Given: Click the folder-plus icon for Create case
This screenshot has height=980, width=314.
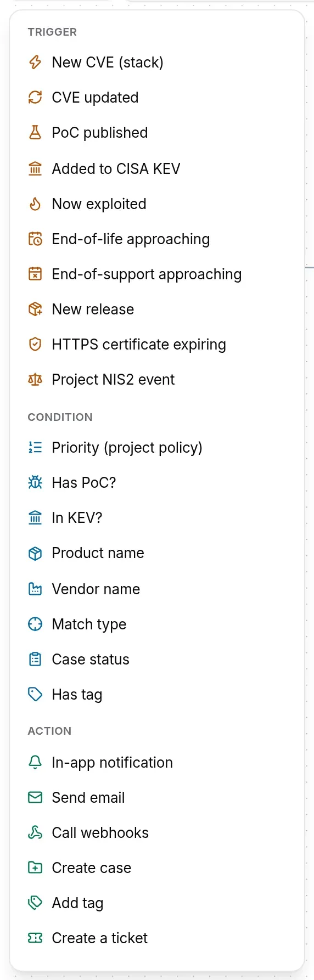Looking at the screenshot, I should click(35, 868).
